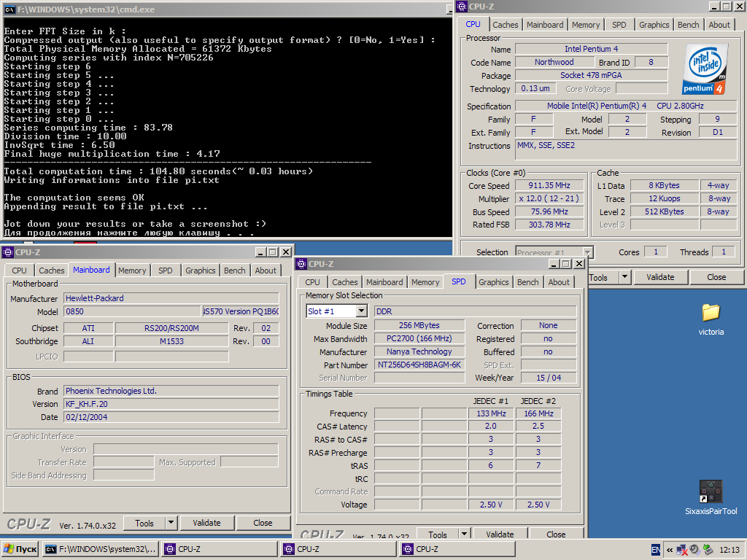Viewport: 747px width, 560px height.
Task: Click the network disconnected tray icon
Action: coord(682,550)
